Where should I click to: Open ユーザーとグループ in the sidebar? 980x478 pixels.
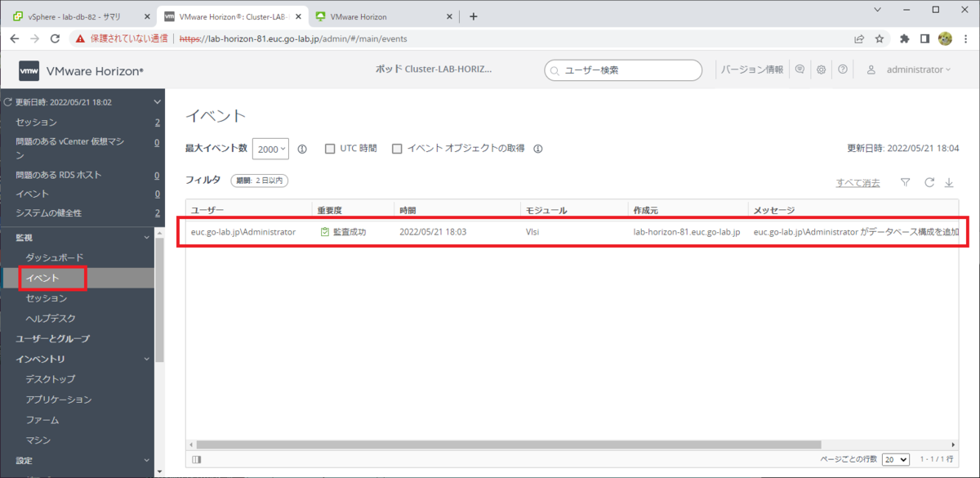click(x=53, y=338)
